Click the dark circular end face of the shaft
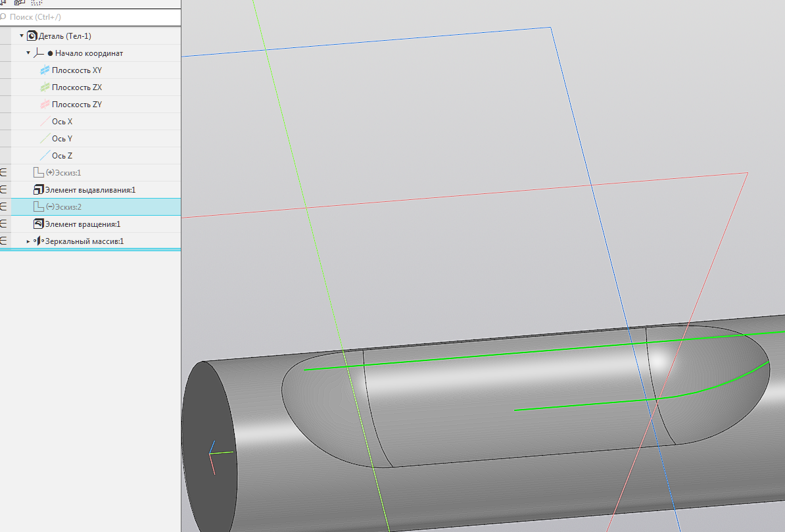The width and height of the screenshot is (785, 532). click(209, 446)
